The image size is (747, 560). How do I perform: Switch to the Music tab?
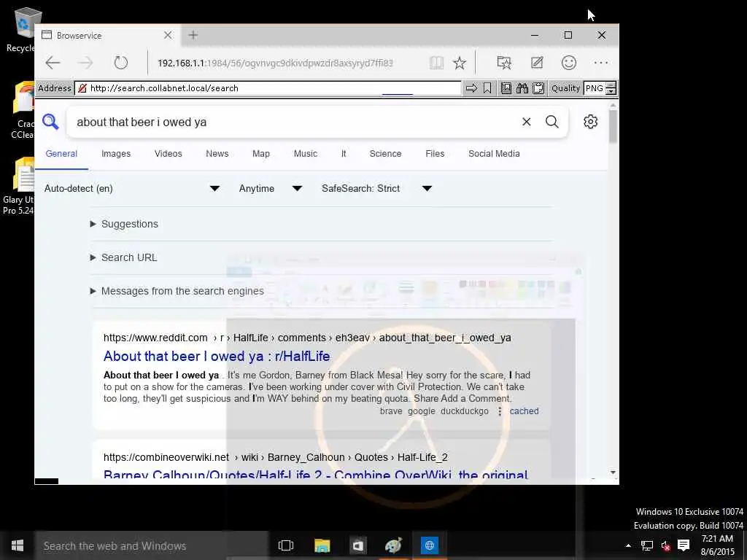pos(306,154)
